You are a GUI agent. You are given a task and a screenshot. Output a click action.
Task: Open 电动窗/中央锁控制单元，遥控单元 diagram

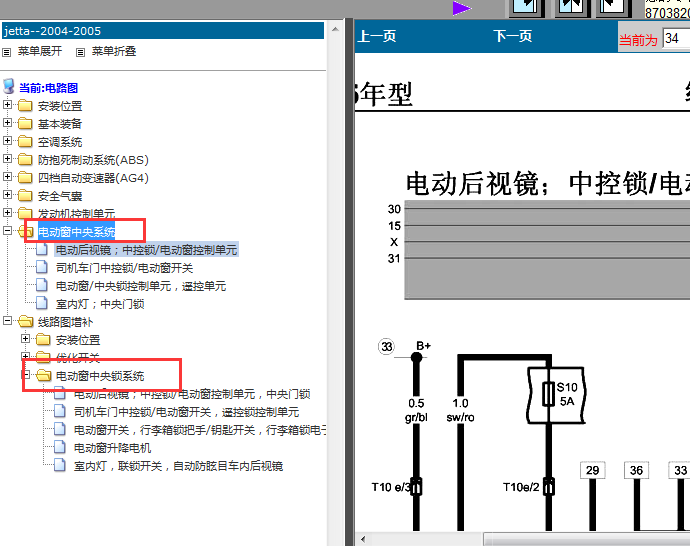click(141, 286)
